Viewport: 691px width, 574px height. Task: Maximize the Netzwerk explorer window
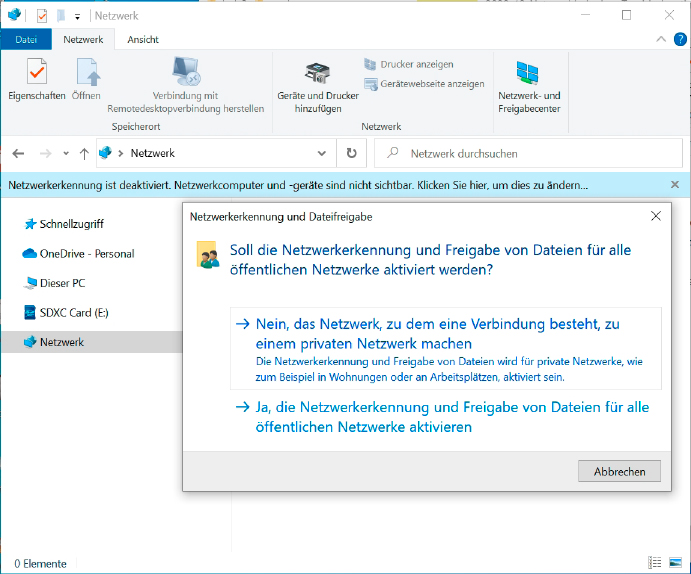(626, 15)
